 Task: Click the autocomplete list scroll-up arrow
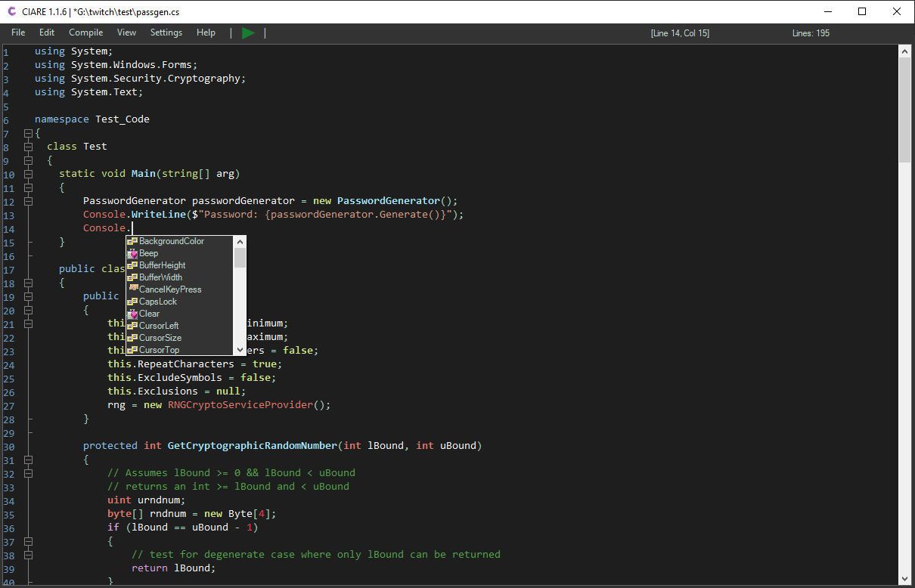click(240, 242)
